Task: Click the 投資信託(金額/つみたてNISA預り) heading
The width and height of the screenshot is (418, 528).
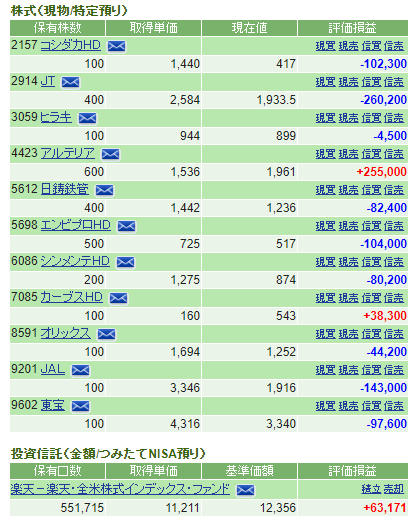Action: tap(108, 454)
